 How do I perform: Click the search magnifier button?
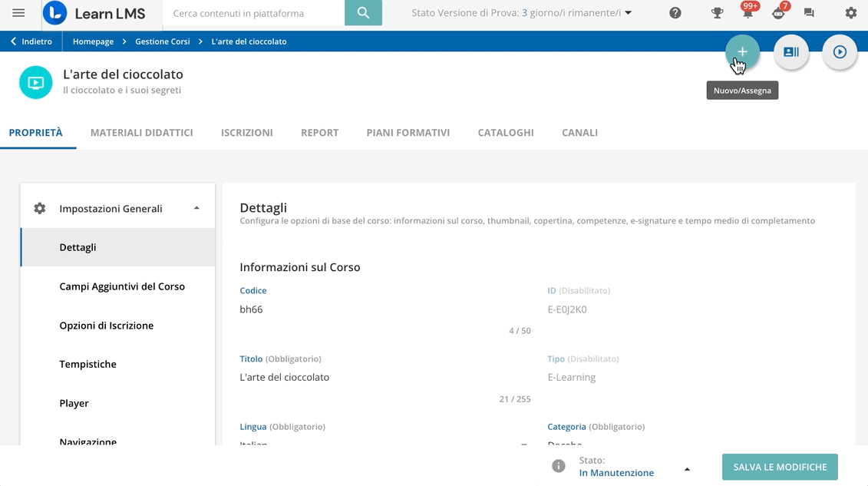point(363,13)
